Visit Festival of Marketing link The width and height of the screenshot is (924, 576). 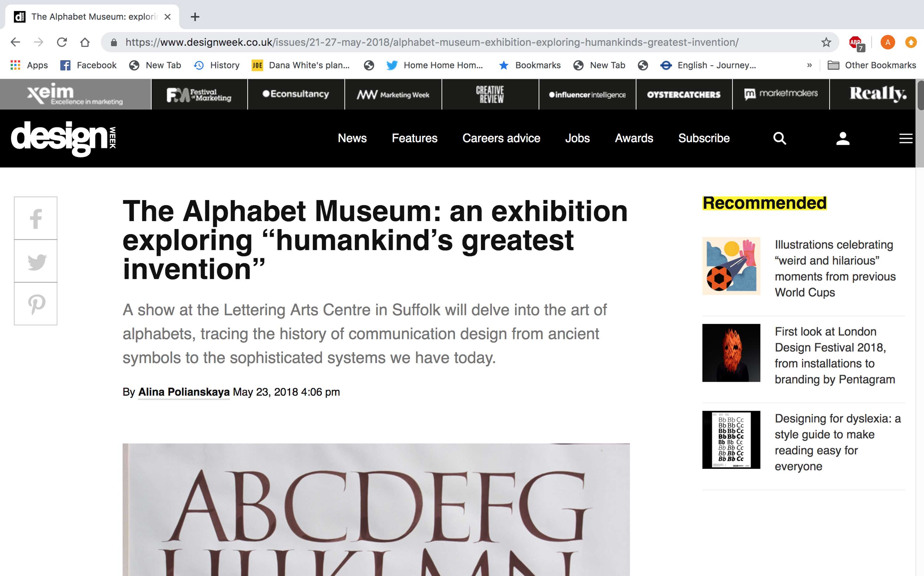199,94
